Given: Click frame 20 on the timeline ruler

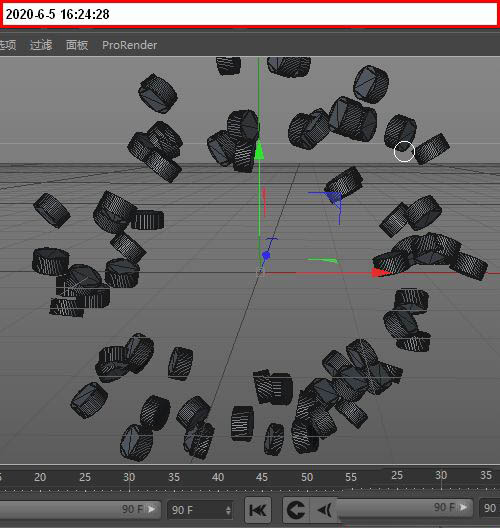Looking at the screenshot, I should [x=40, y=477].
